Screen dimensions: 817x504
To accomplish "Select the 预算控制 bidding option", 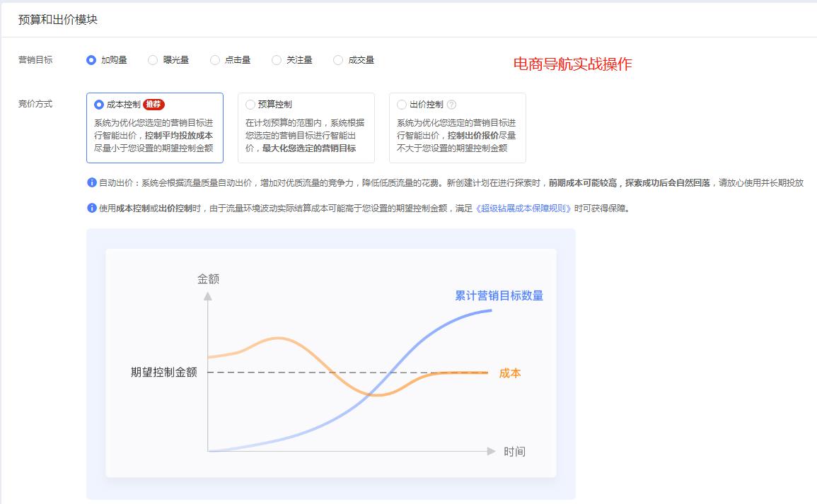I will click(x=251, y=103).
